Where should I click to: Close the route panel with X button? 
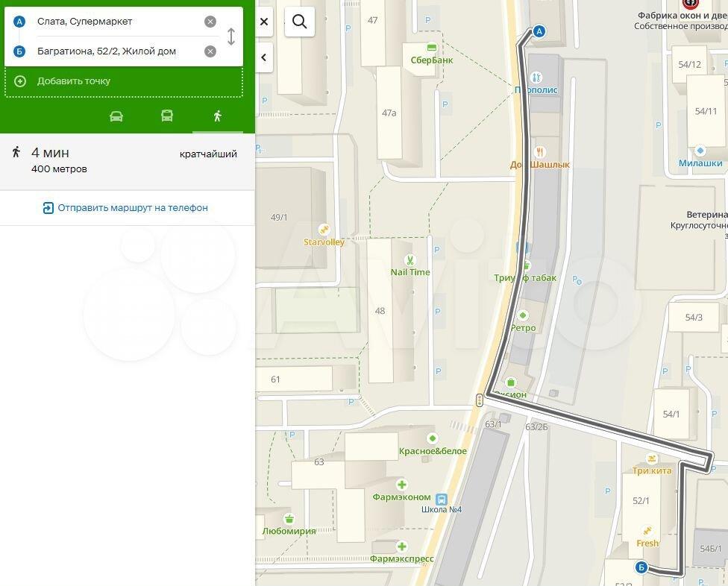(x=264, y=22)
